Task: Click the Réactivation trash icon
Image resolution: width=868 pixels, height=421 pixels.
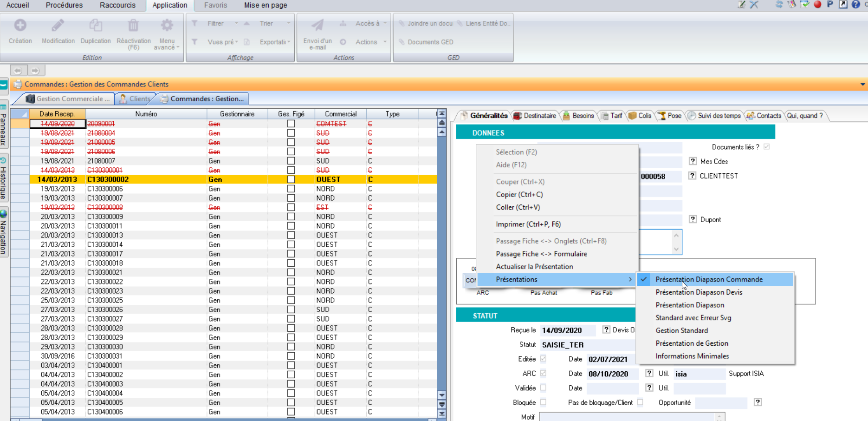Action: tap(133, 25)
